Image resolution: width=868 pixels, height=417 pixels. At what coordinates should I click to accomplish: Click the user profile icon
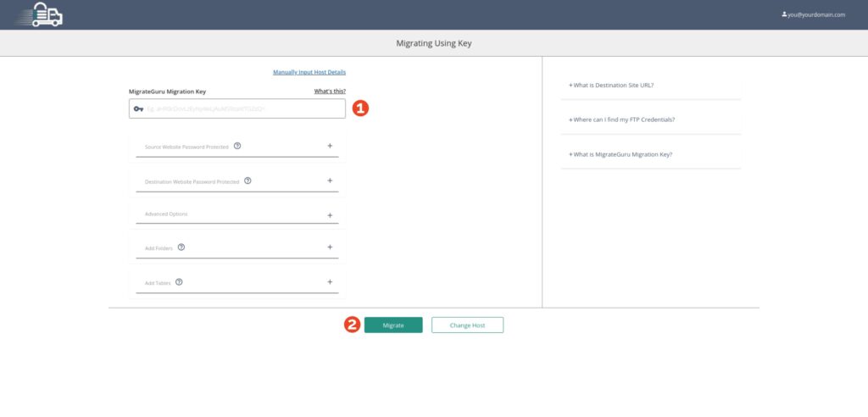784,15
